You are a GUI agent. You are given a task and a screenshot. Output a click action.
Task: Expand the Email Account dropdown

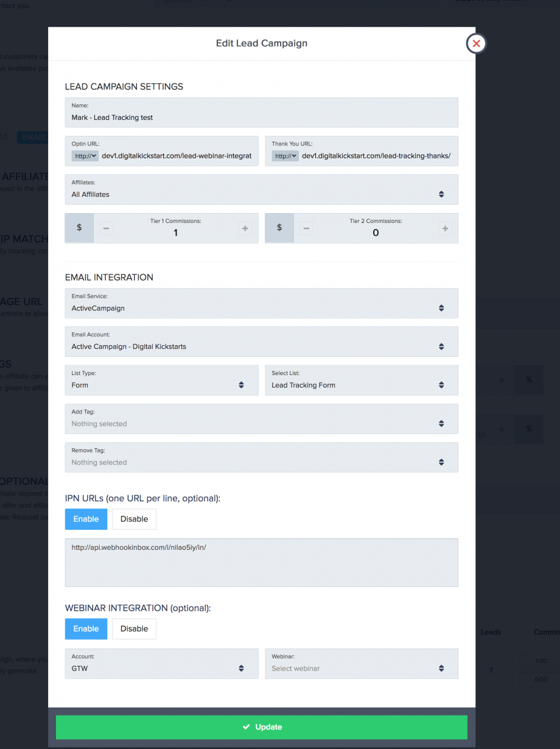pos(261,342)
